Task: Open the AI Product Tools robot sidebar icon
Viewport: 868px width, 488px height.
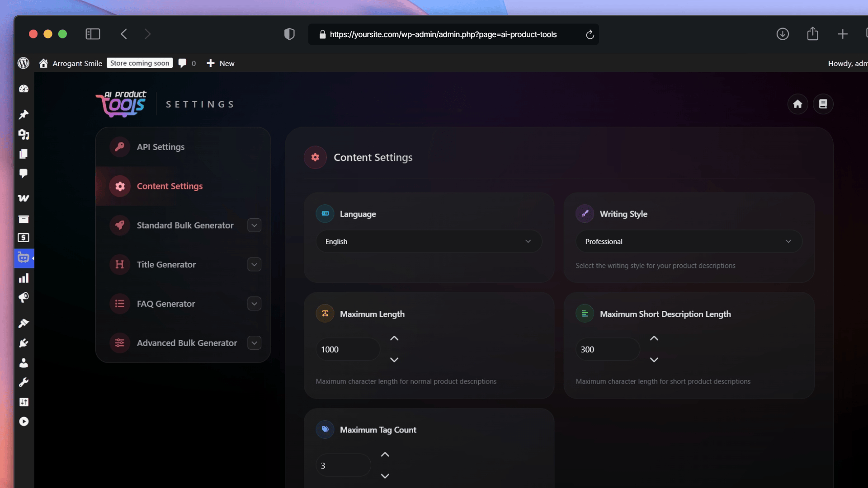Action: click(24, 258)
